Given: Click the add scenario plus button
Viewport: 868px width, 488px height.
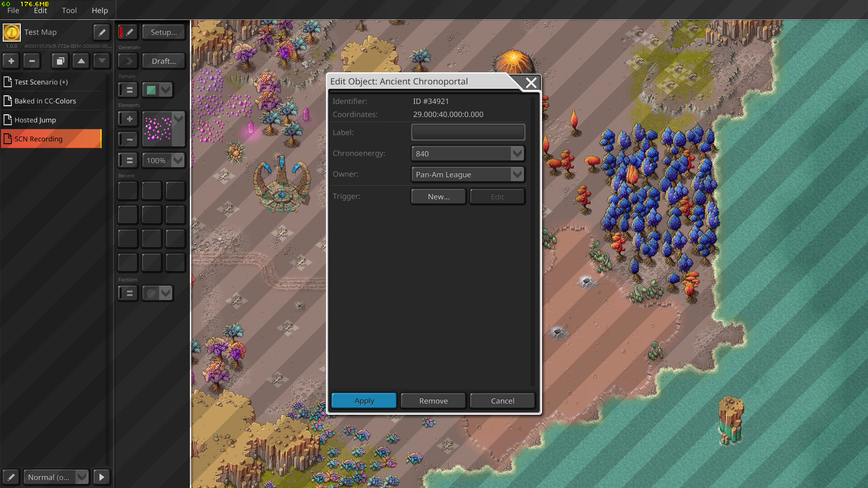Looking at the screenshot, I should pos(11,61).
